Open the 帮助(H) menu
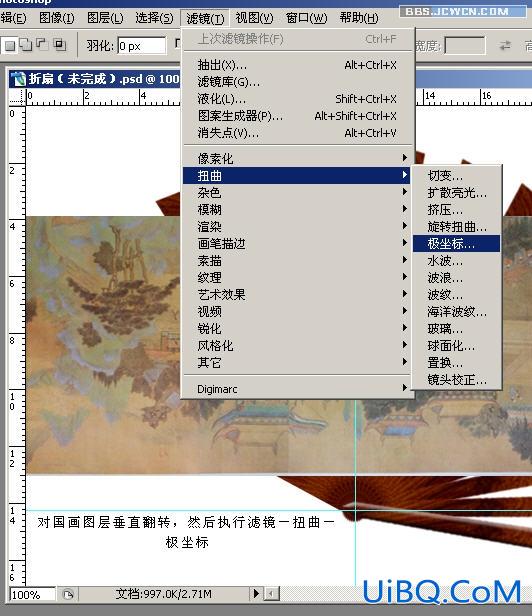 click(x=359, y=18)
